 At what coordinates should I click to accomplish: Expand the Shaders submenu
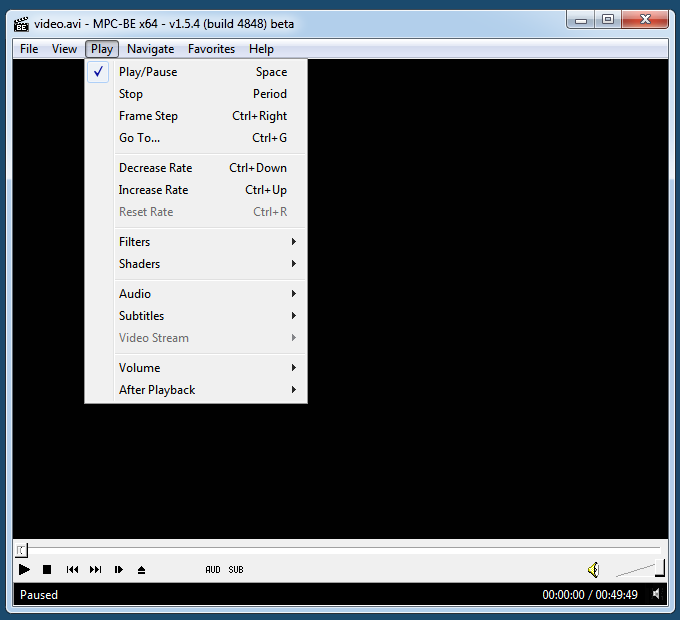pos(196,264)
